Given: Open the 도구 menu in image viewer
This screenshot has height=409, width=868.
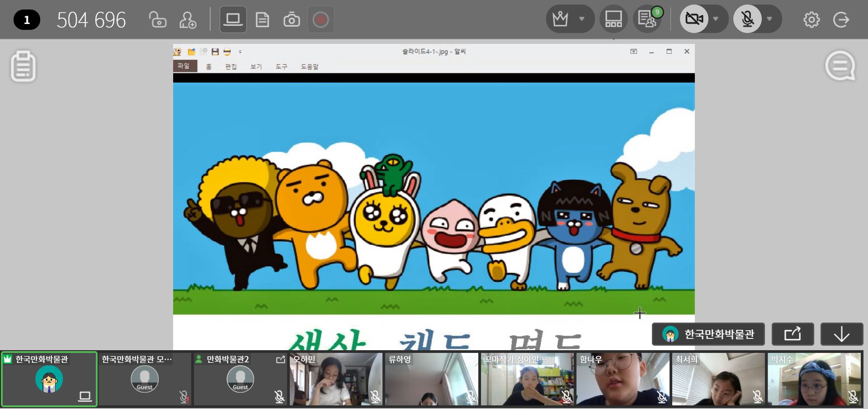Looking at the screenshot, I should click(281, 67).
